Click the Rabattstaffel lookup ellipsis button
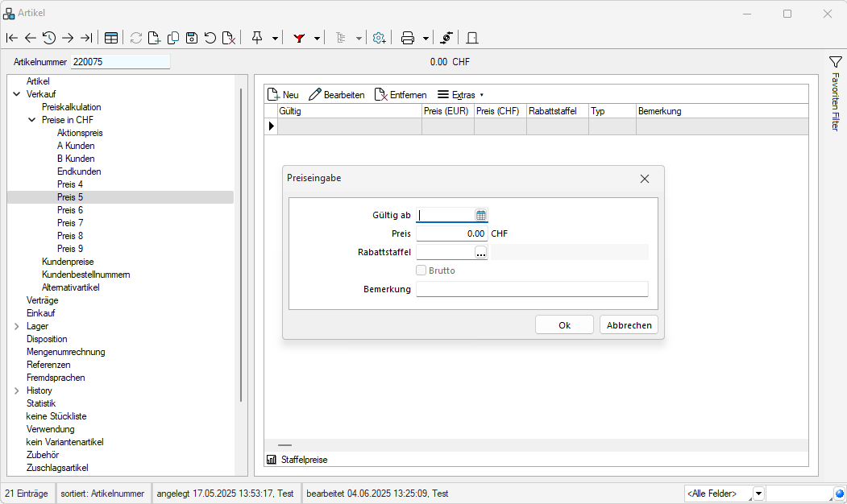Image resolution: width=847 pixels, height=504 pixels. point(480,253)
